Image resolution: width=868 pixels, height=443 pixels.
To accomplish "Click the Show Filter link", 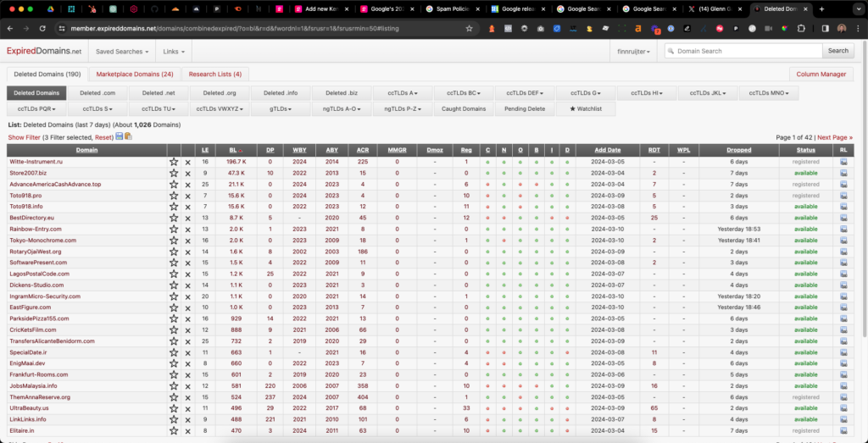I will (24, 137).
